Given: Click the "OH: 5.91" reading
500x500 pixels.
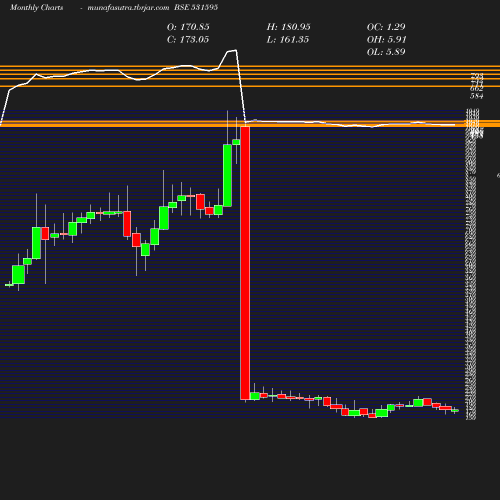Looking at the screenshot, I should point(387,40).
